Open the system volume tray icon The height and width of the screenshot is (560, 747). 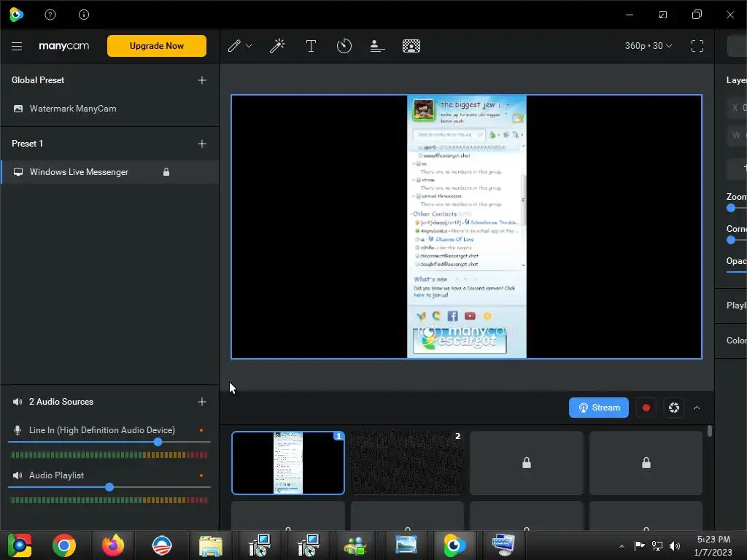tap(675, 546)
